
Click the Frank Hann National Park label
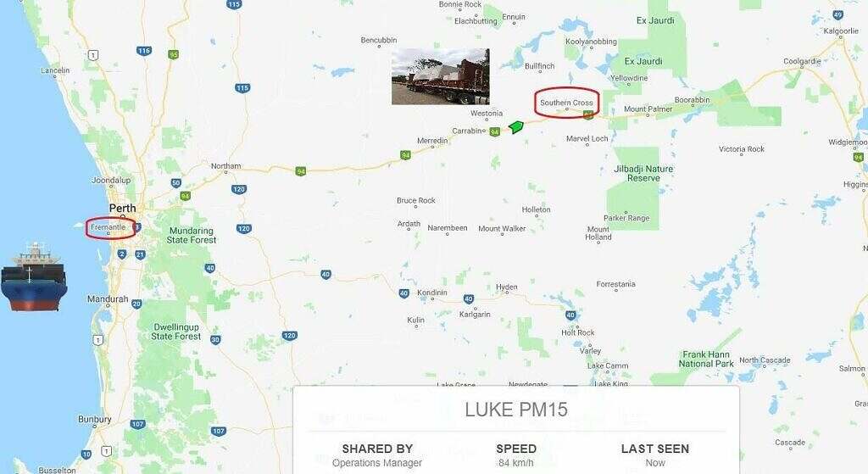(706, 359)
